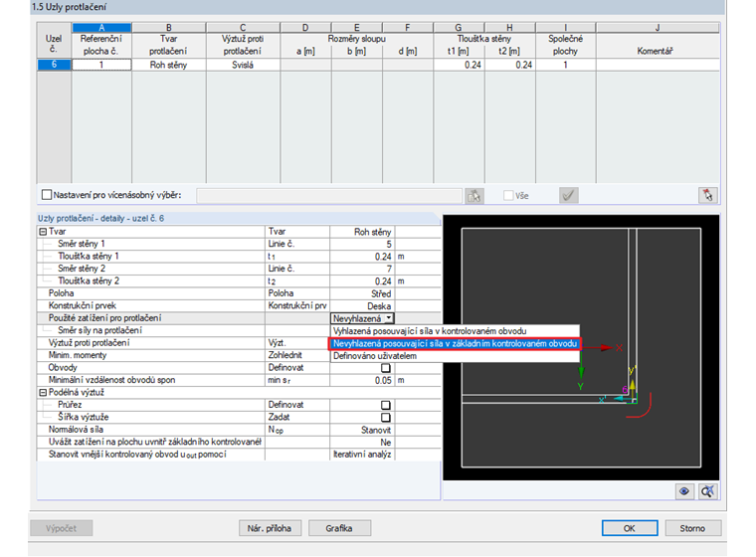This screenshot has height=557, width=756.
Task: Collapse the Podélná výztuž tree group
Action: 43,393
